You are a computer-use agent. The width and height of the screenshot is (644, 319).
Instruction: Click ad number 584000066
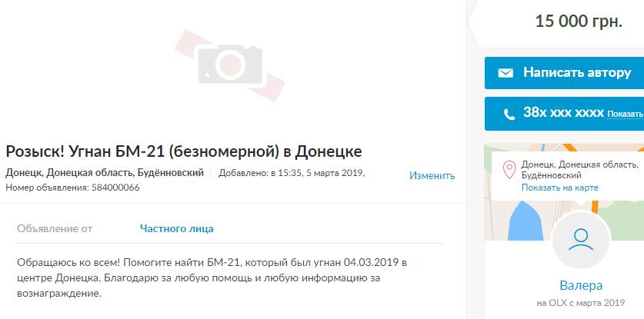pyautogui.click(x=72, y=188)
